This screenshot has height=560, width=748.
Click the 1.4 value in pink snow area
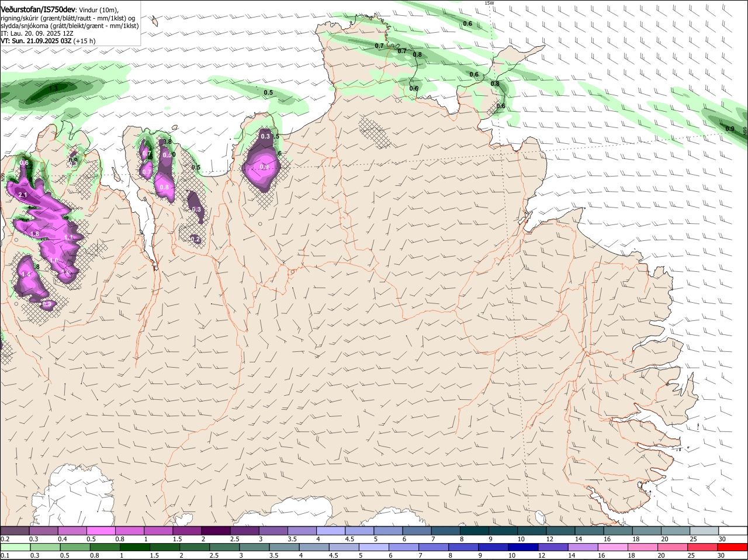point(26,274)
